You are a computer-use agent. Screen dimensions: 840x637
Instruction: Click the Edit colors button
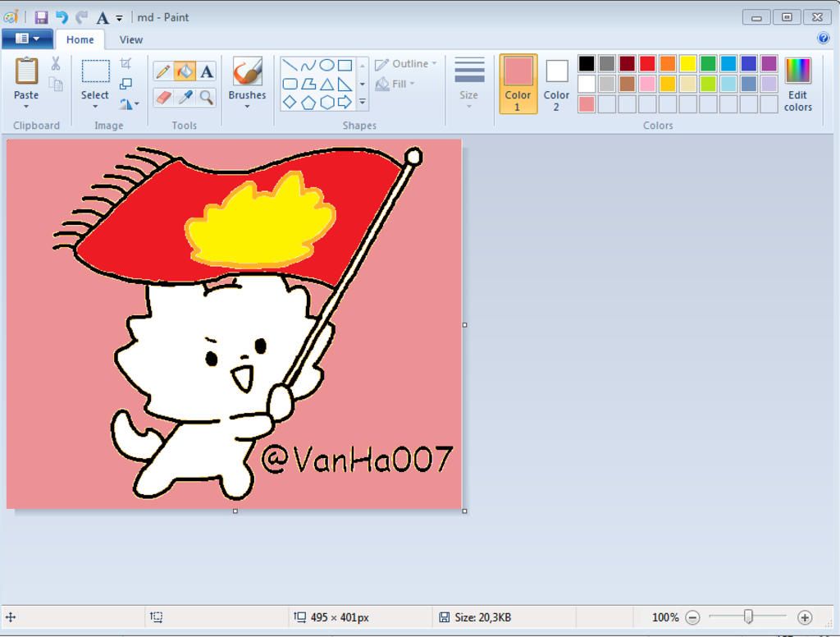[797, 84]
